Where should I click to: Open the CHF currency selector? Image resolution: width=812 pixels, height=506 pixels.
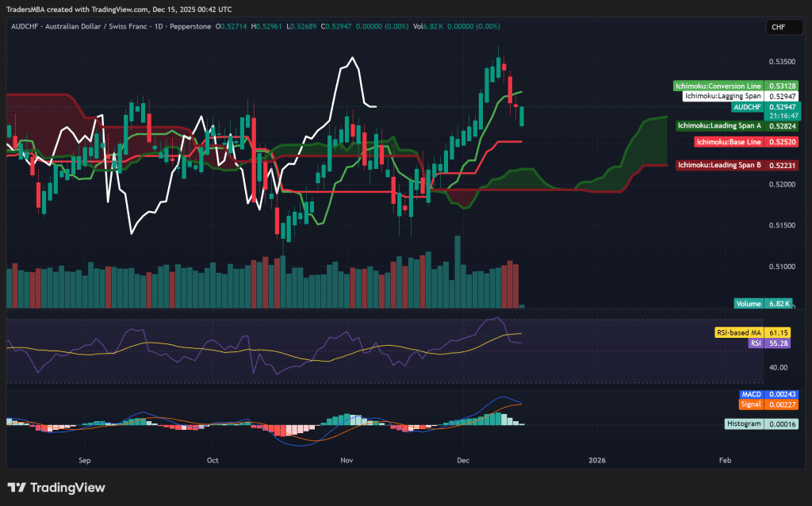coord(783,26)
